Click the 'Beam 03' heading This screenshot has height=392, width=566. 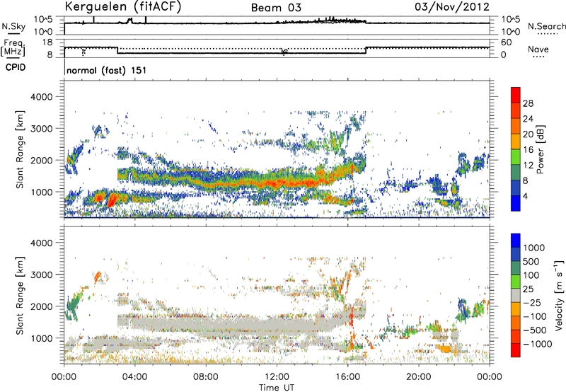coord(276,8)
